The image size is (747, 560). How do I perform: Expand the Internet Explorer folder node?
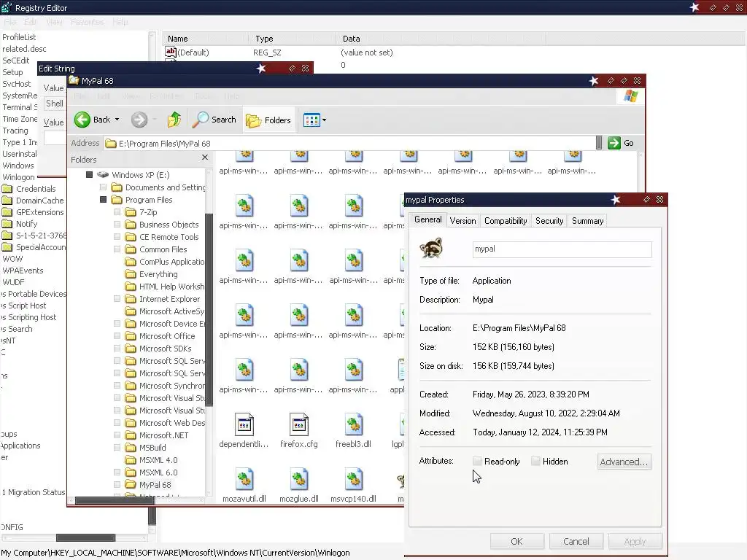point(117,298)
